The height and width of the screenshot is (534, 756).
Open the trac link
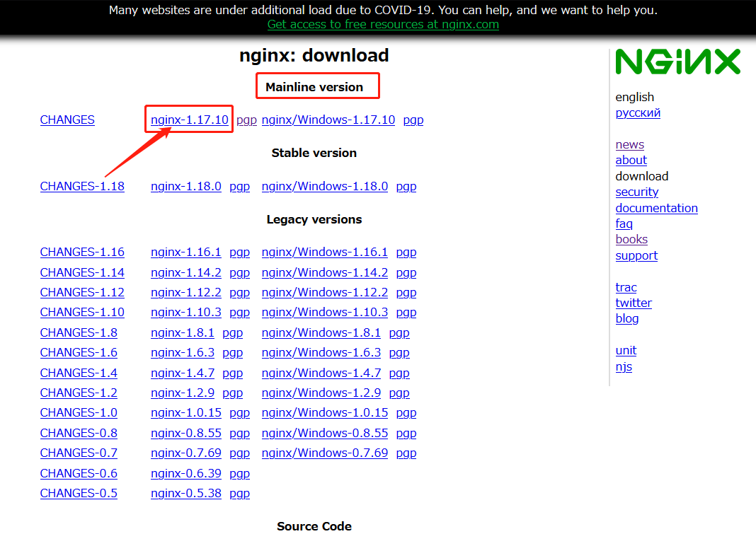[x=626, y=288]
